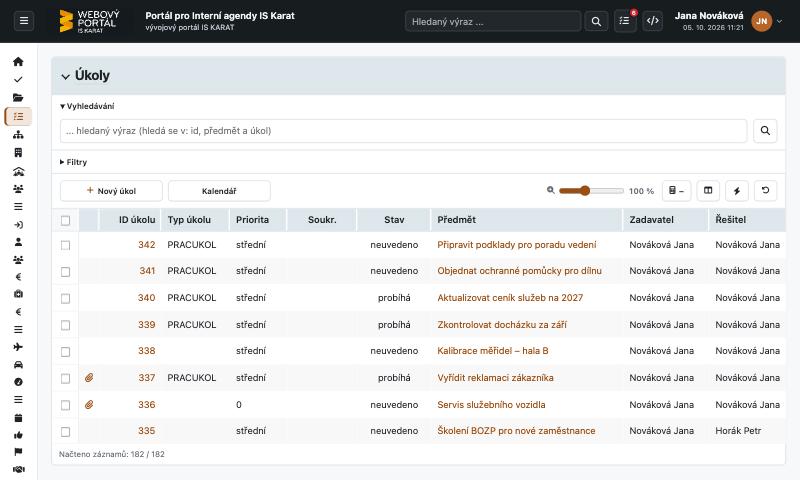
Task: Open attachment paperclip on task 337
Action: [89, 378]
